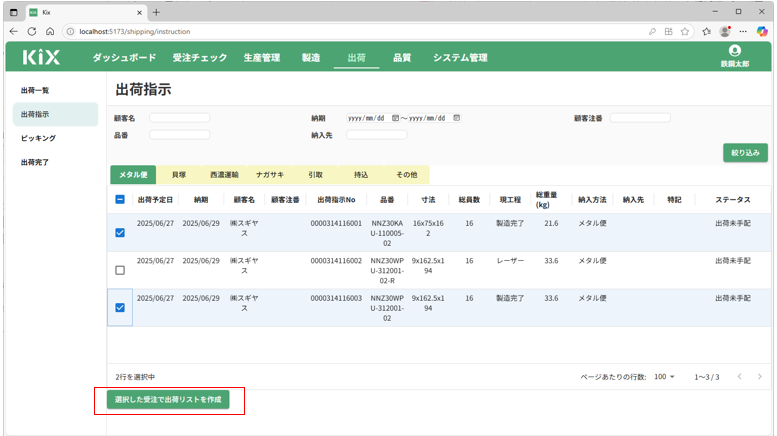Switch to the 貝塚 tab
Viewport: 777px width, 436px height.
(178, 174)
